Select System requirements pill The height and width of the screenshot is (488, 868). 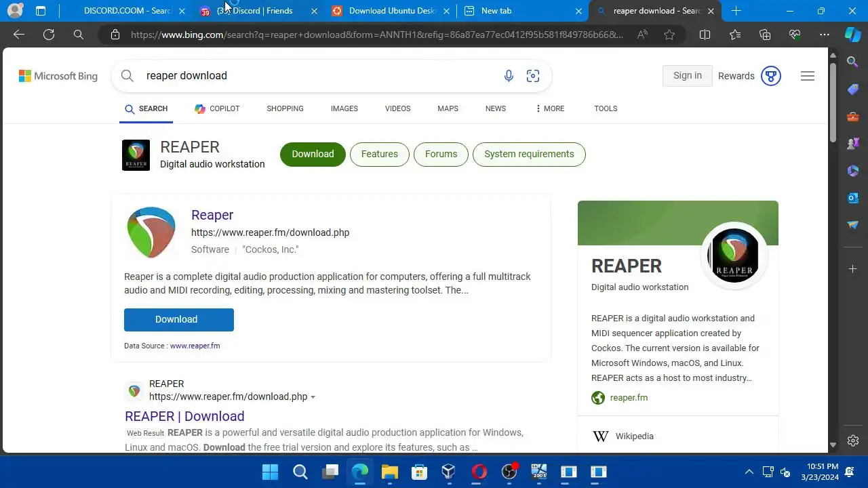pyautogui.click(x=529, y=154)
